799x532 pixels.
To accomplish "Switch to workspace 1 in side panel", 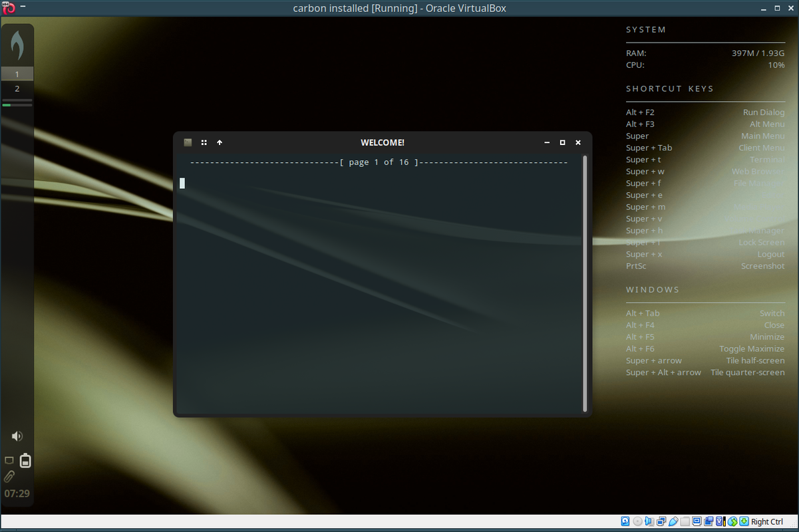I will (x=17, y=74).
